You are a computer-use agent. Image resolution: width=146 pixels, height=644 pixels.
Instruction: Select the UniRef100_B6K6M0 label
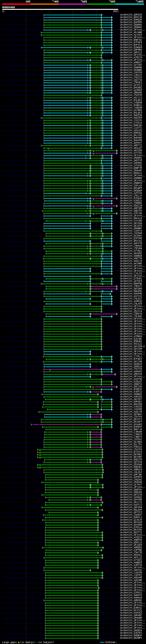click(131, 291)
